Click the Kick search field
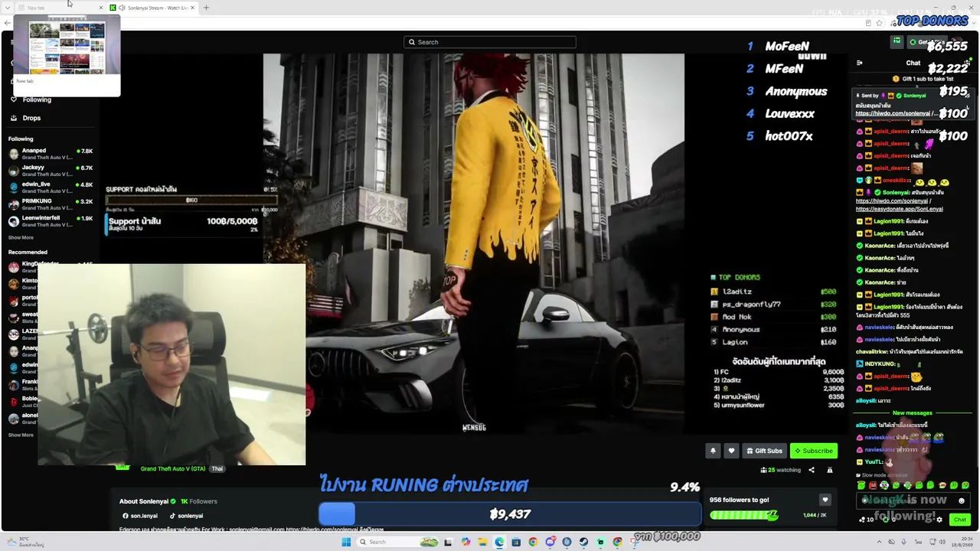Image resolution: width=980 pixels, height=551 pixels. point(490,42)
